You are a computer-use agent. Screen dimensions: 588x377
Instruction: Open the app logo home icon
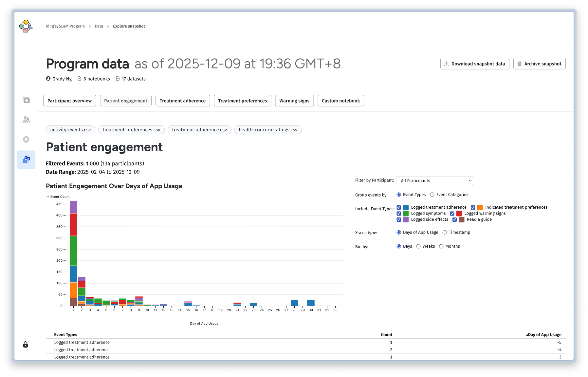tap(26, 26)
